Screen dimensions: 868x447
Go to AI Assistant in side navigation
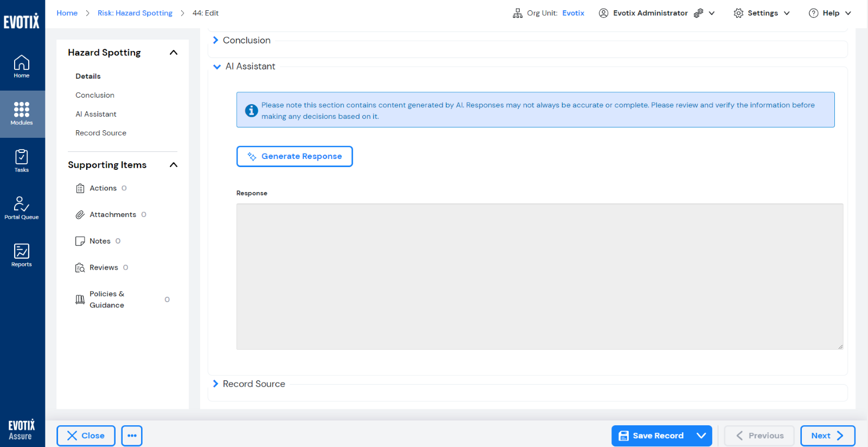pyautogui.click(x=96, y=114)
